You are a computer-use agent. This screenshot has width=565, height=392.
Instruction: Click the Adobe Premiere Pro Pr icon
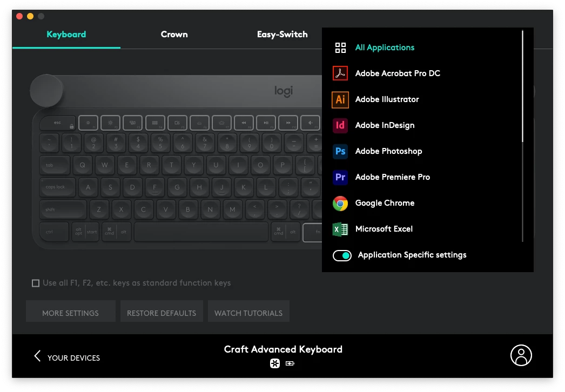[340, 177]
